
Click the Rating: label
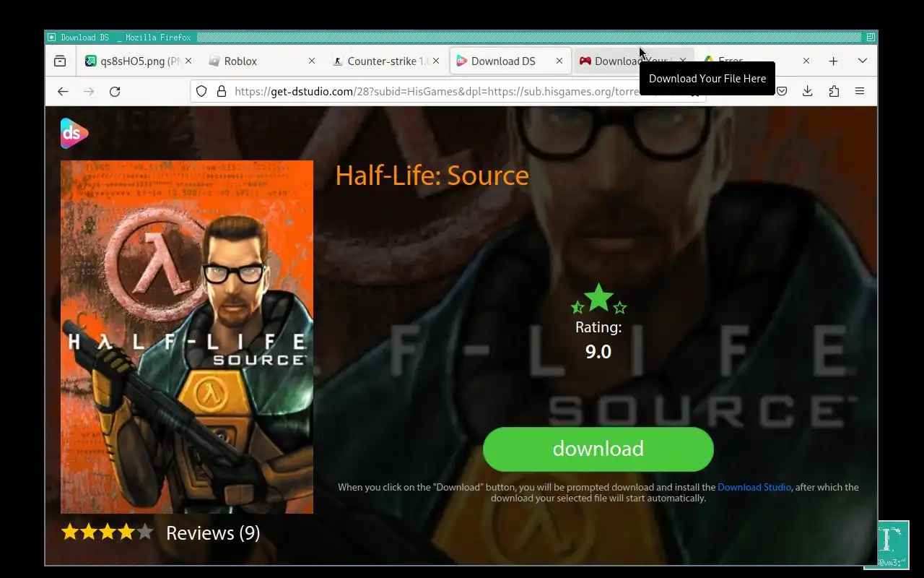(598, 327)
